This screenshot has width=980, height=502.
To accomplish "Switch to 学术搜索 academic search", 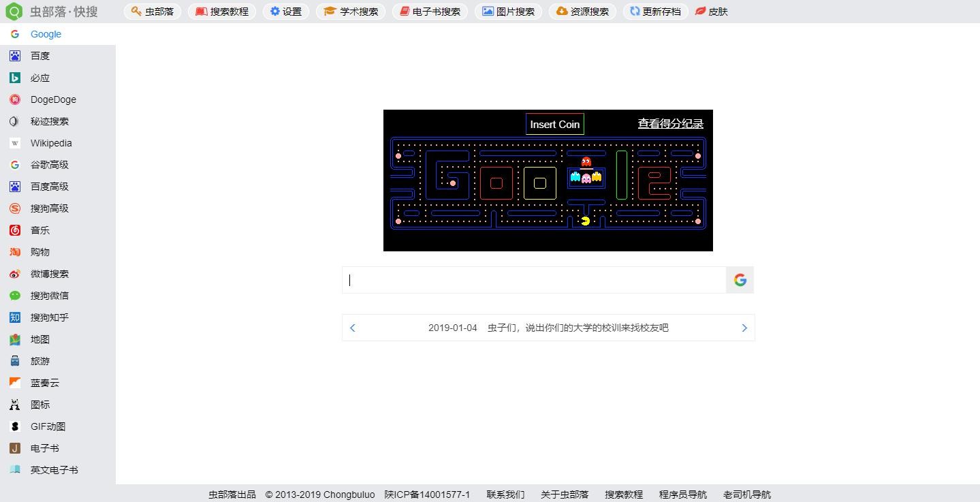I will click(x=351, y=12).
